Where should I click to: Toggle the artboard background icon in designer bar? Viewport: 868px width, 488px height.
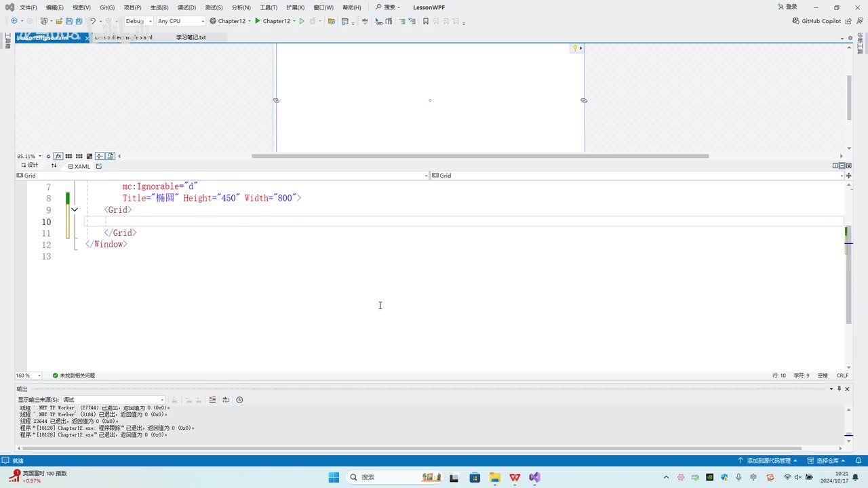coord(90,156)
